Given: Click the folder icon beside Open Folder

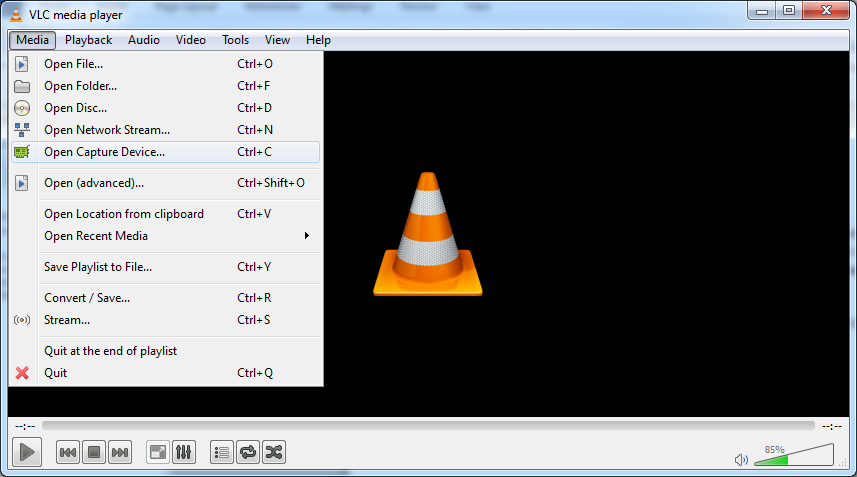Looking at the screenshot, I should click(x=22, y=86).
